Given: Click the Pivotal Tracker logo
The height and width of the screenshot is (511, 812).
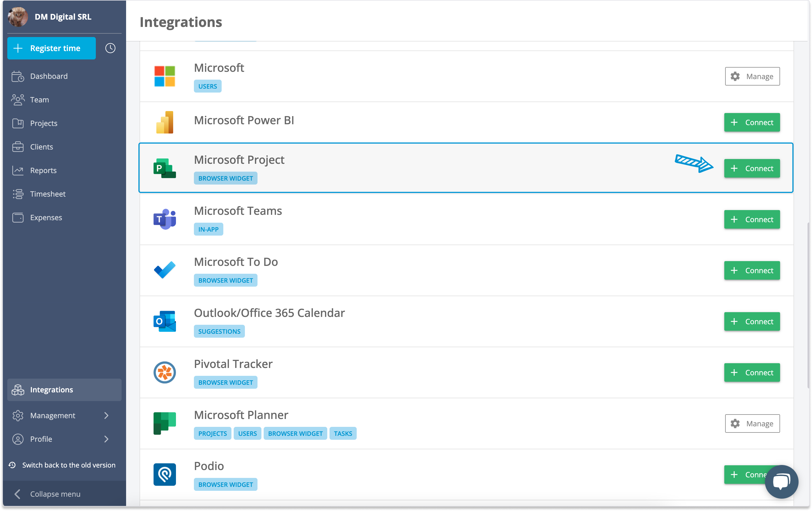Looking at the screenshot, I should [x=164, y=372].
